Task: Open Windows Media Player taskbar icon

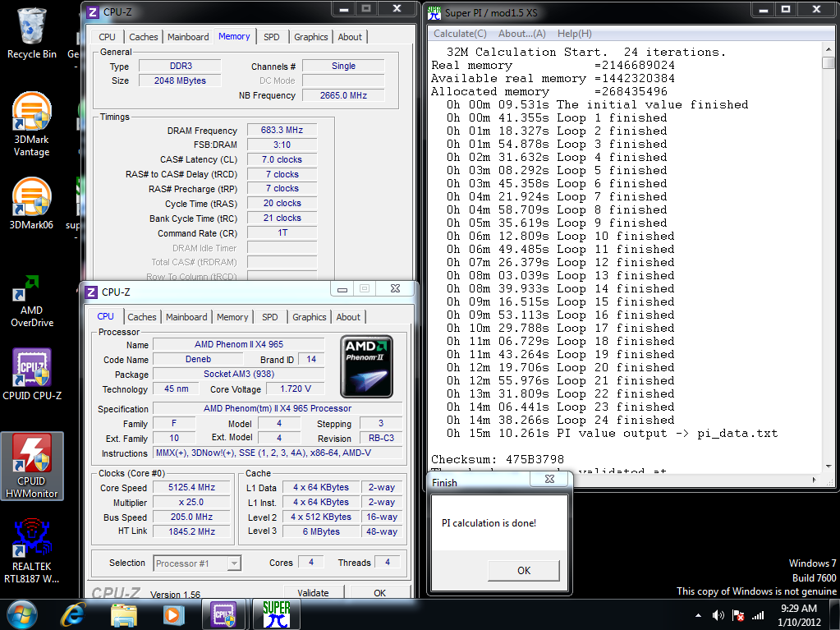Action: [x=173, y=615]
